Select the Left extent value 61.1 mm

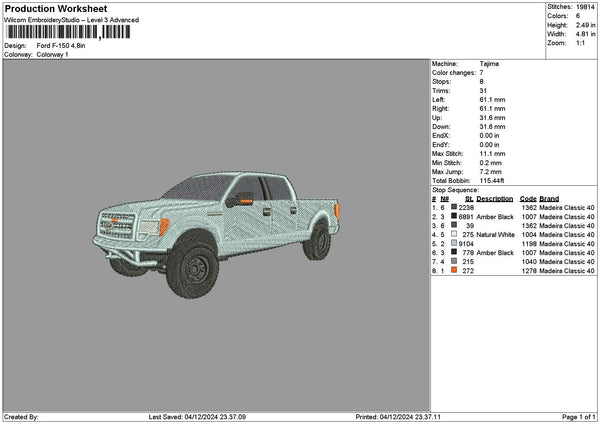[492, 99]
